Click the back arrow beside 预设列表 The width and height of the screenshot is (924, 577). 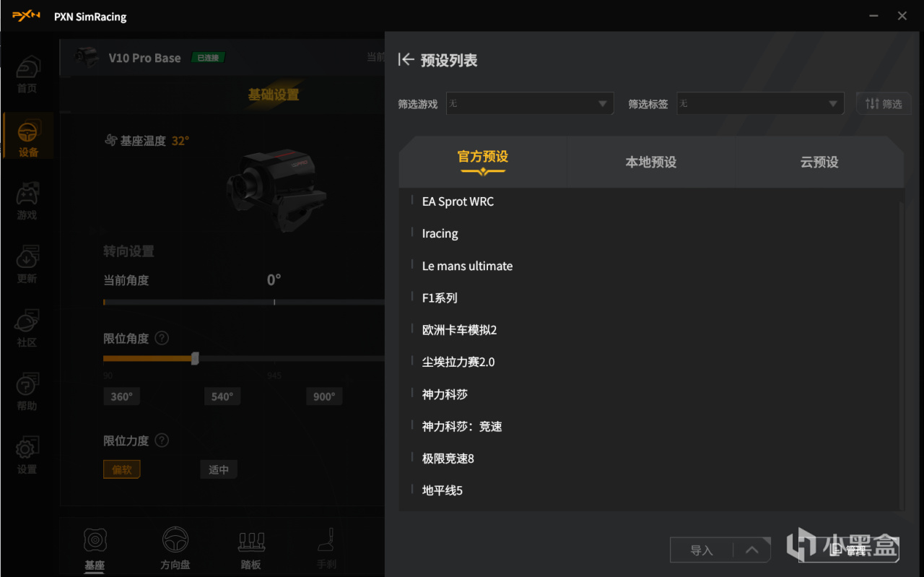pyautogui.click(x=406, y=60)
